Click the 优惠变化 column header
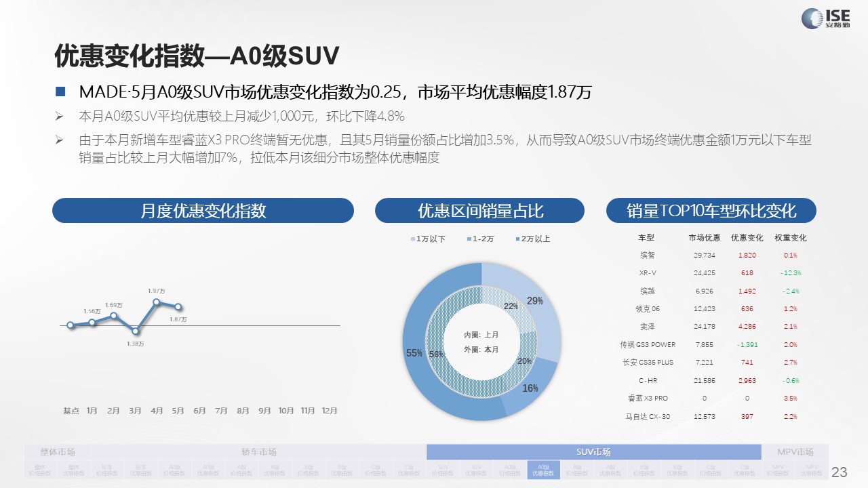This screenshot has height=488, width=868. tap(747, 238)
